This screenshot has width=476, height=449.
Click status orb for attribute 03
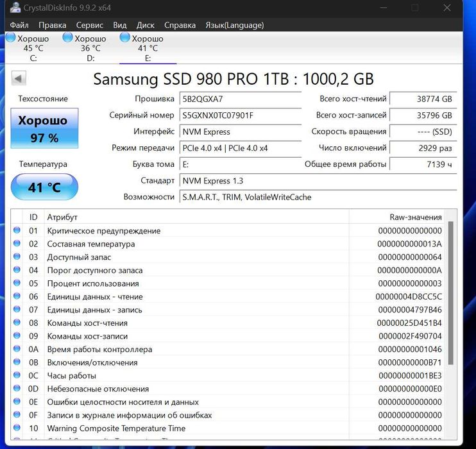pos(17,257)
